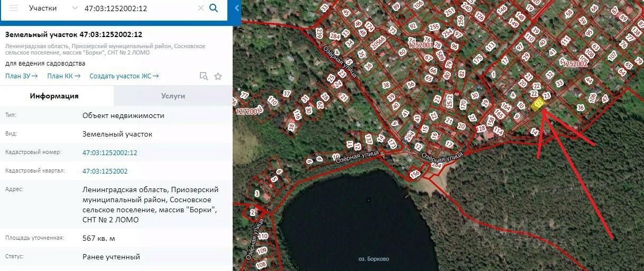Switch to the Услуги tab
This screenshot has width=644, height=271.
tap(173, 96)
